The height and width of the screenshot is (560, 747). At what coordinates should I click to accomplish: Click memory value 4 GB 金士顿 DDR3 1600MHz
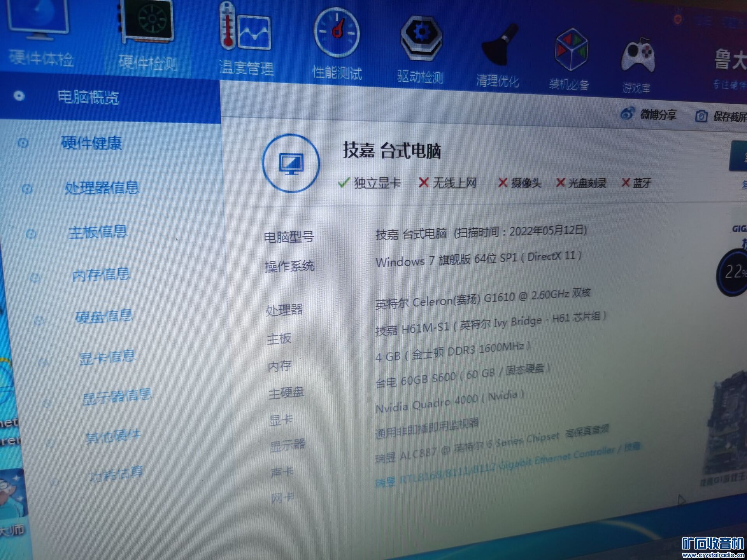click(452, 352)
